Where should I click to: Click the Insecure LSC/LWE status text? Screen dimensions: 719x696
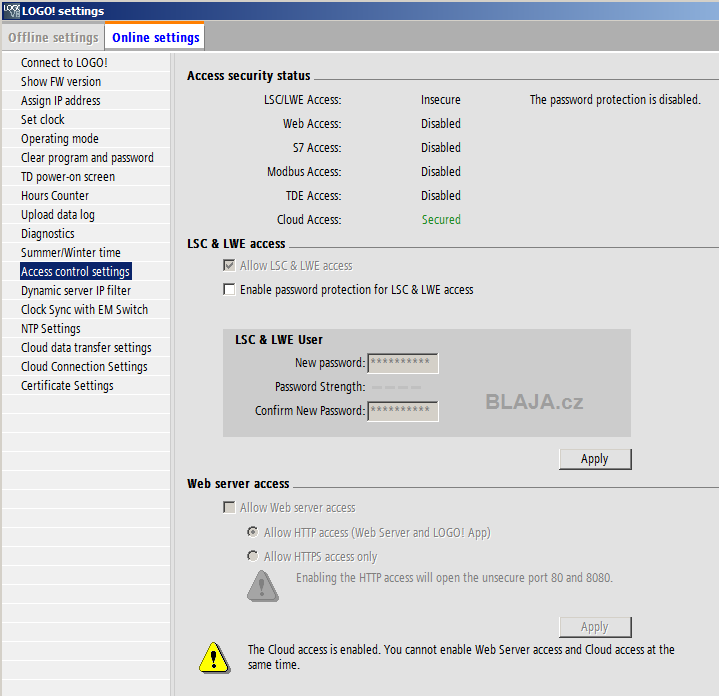441,99
